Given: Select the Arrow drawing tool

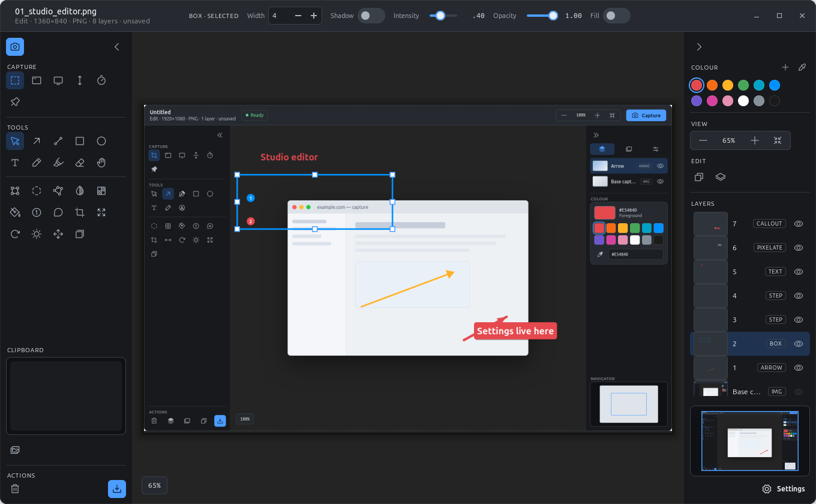Looking at the screenshot, I should pyautogui.click(x=37, y=141).
